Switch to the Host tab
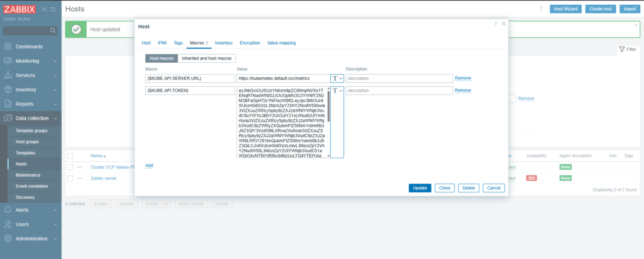644x259 pixels. (146, 43)
